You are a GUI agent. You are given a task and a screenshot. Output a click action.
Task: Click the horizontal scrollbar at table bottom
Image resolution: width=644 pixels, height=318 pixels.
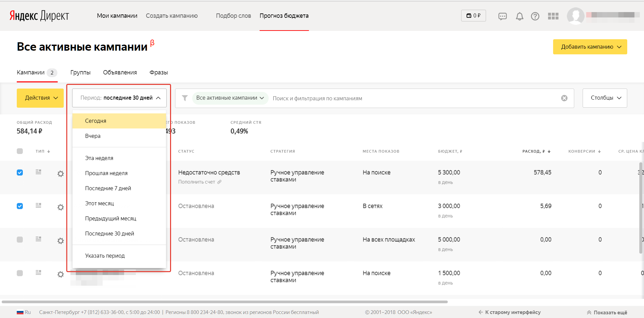[x=225, y=302]
